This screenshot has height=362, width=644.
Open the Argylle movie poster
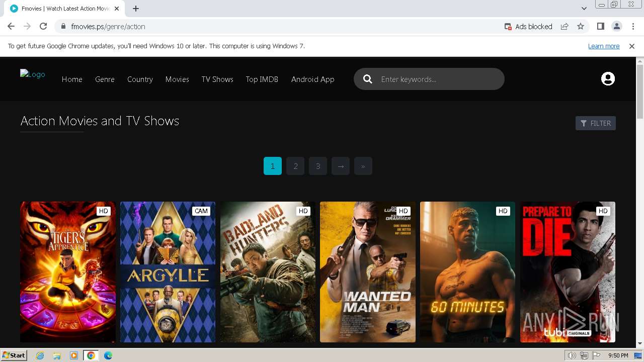(x=168, y=272)
